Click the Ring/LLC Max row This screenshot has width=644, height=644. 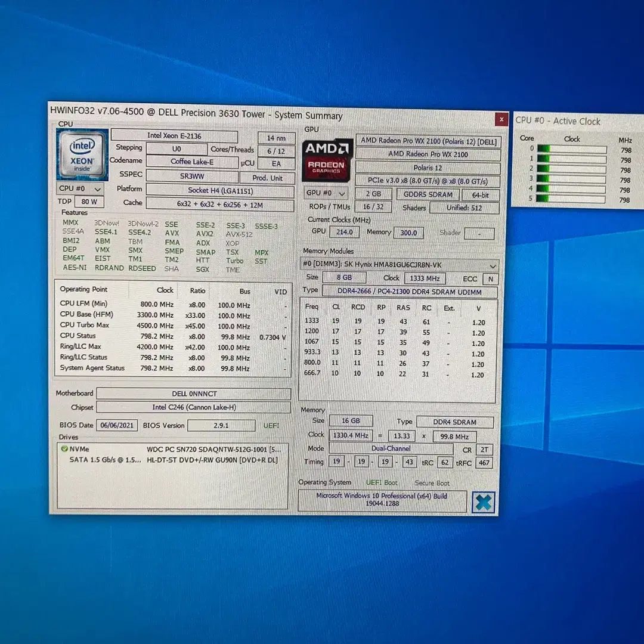[173, 347]
